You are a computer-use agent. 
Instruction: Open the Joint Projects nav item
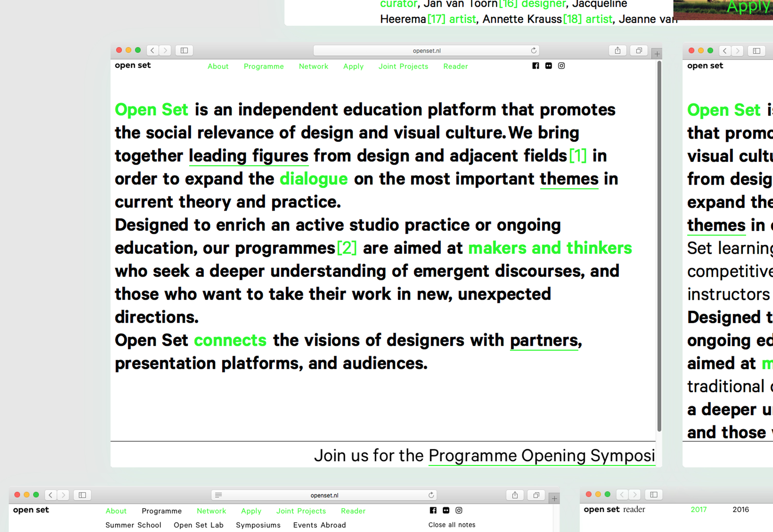pyautogui.click(x=403, y=66)
